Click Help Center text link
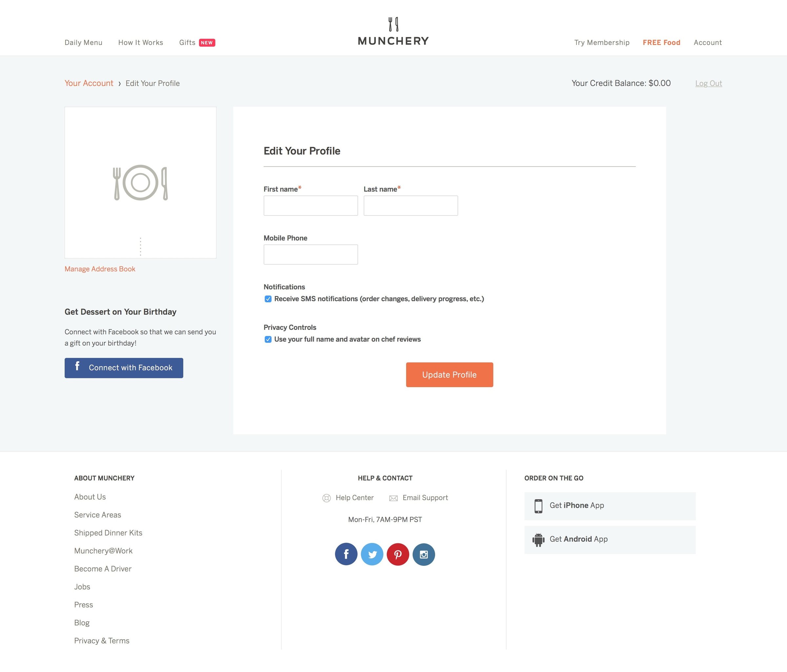Viewport: 787px width, 672px height. (355, 498)
